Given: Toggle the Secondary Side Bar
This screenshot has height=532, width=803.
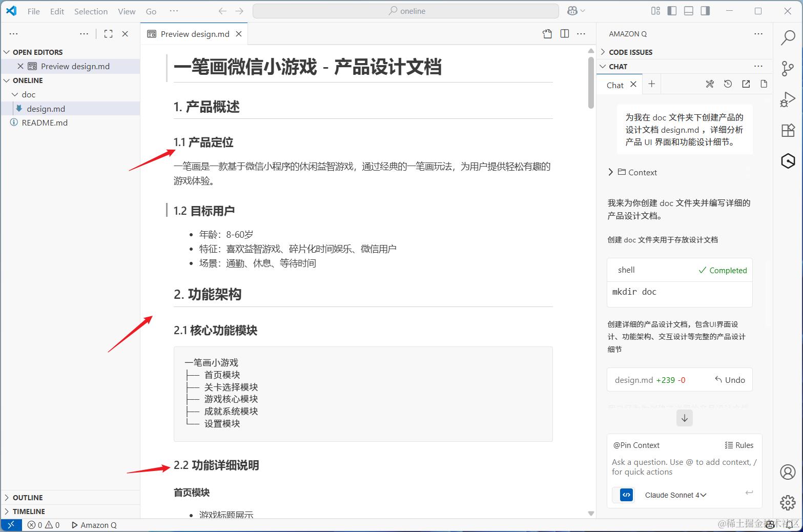Looking at the screenshot, I should tap(706, 11).
